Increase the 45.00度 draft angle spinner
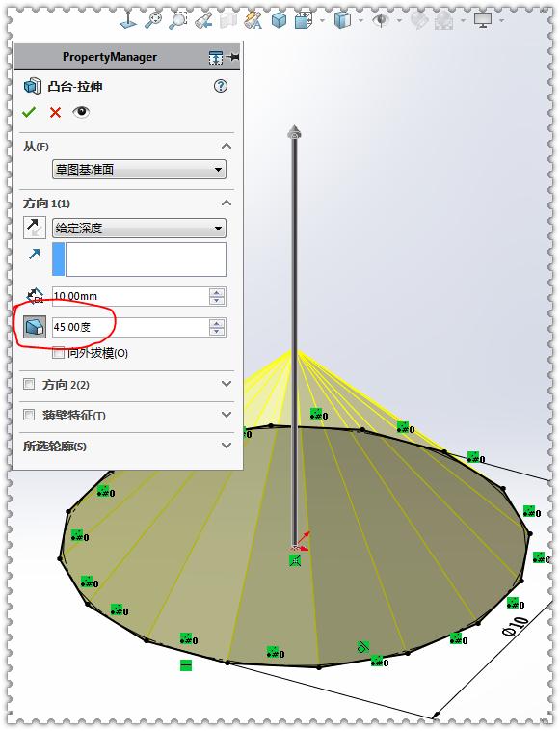 [217, 323]
